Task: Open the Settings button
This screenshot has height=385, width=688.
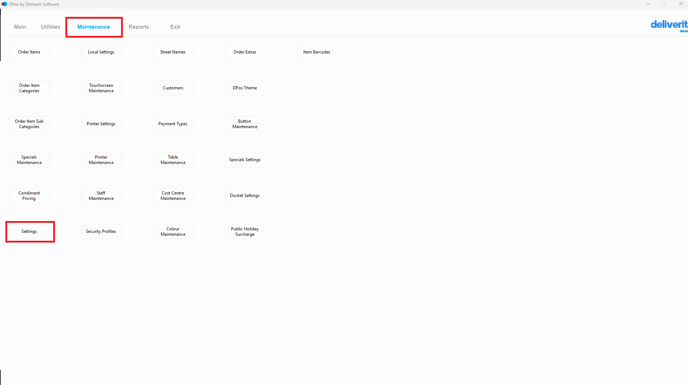Action: pos(29,231)
